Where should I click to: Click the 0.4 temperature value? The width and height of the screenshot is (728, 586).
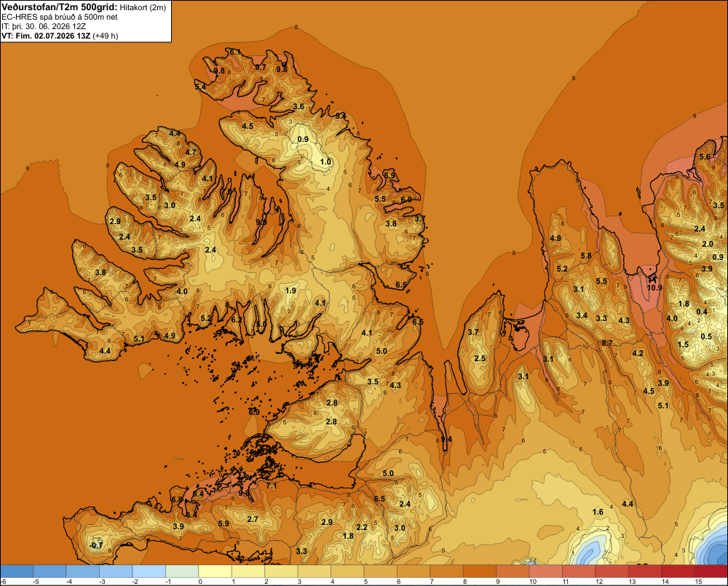coord(702,312)
